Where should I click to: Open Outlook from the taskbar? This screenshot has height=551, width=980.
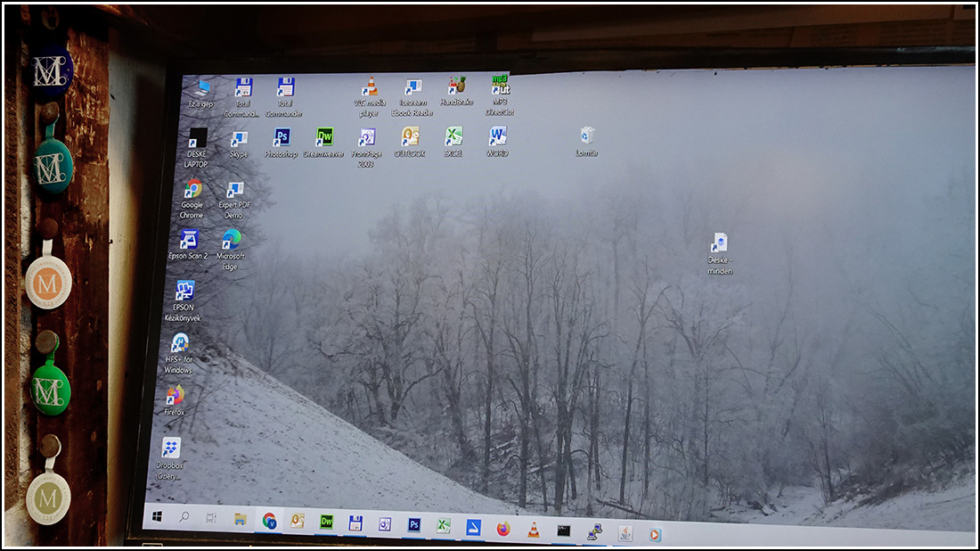click(298, 521)
